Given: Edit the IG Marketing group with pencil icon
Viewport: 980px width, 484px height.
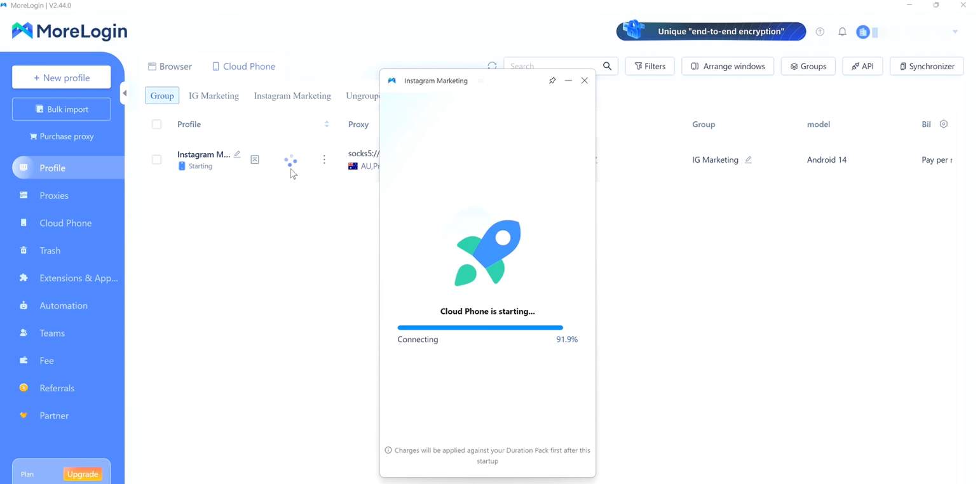Looking at the screenshot, I should (748, 160).
